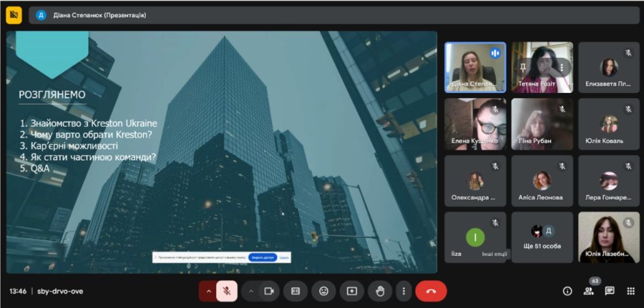The width and height of the screenshot is (644, 308).
Task: Show the people panel with 63 participants
Action: pyautogui.click(x=589, y=291)
